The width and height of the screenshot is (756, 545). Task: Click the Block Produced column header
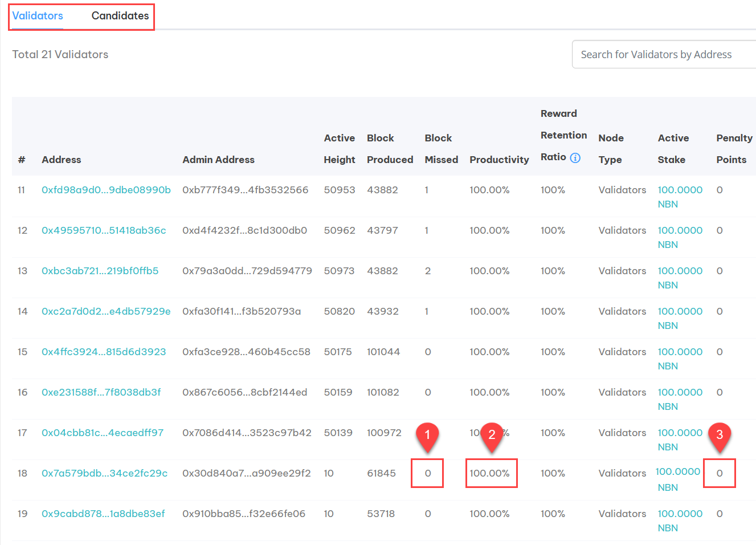[390, 149]
